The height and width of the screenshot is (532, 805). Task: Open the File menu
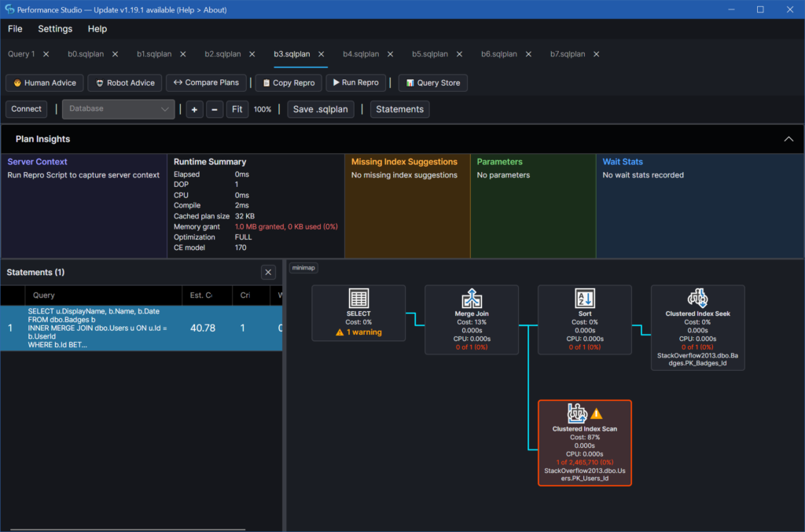(15, 29)
